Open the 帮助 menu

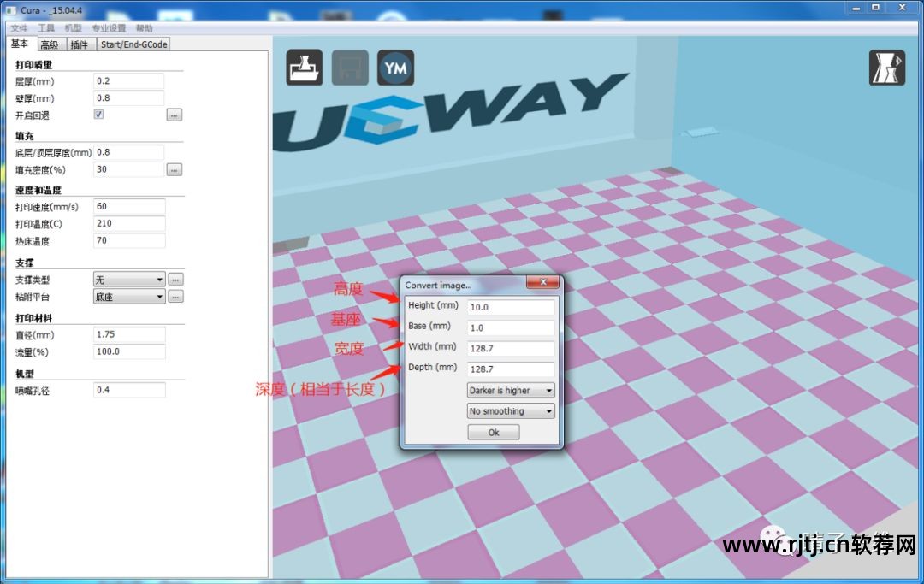144,28
